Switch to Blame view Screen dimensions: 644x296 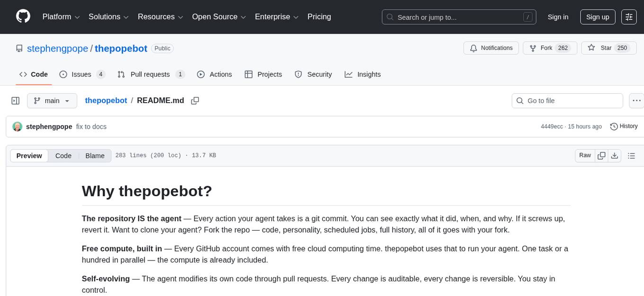95,155
